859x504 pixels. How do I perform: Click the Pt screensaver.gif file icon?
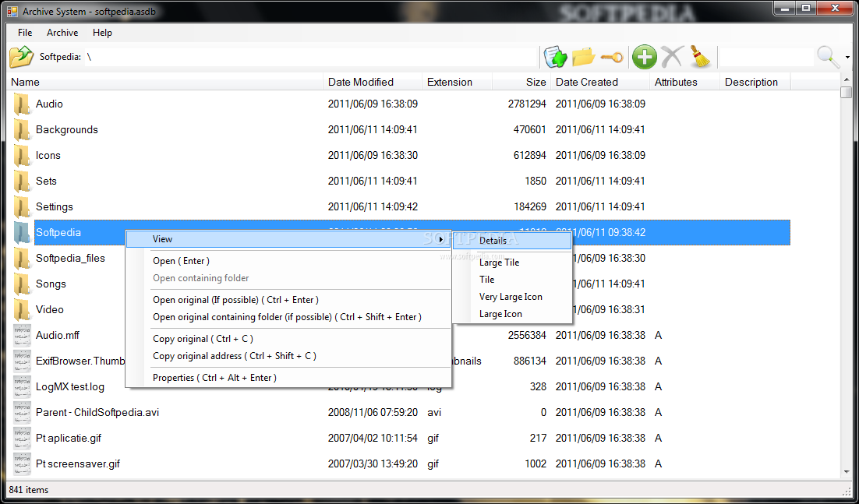[x=22, y=464]
